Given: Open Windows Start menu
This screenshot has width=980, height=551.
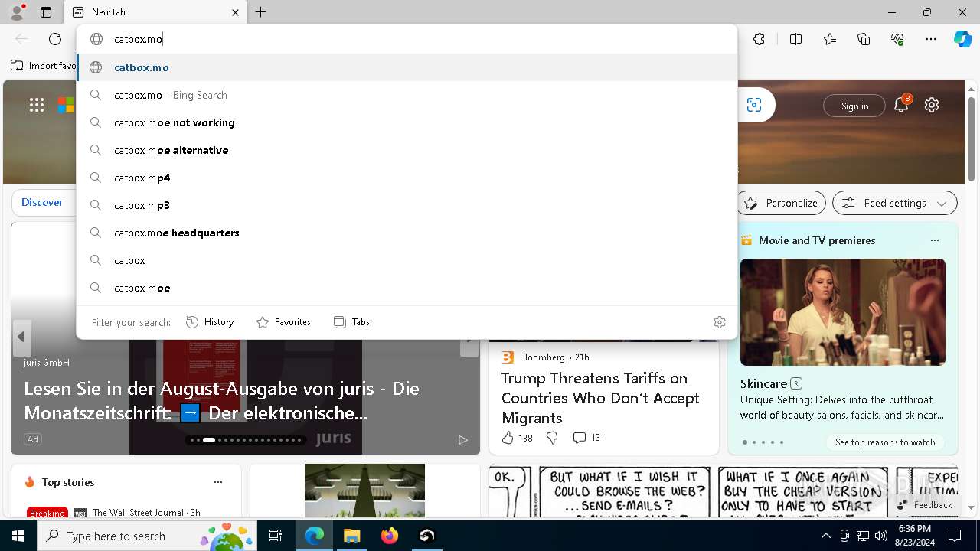Looking at the screenshot, I should (18, 536).
